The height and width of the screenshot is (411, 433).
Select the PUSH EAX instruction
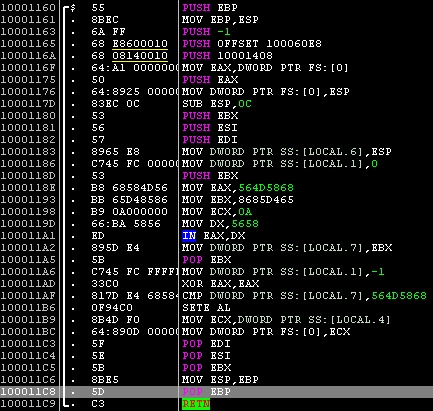click(x=210, y=80)
